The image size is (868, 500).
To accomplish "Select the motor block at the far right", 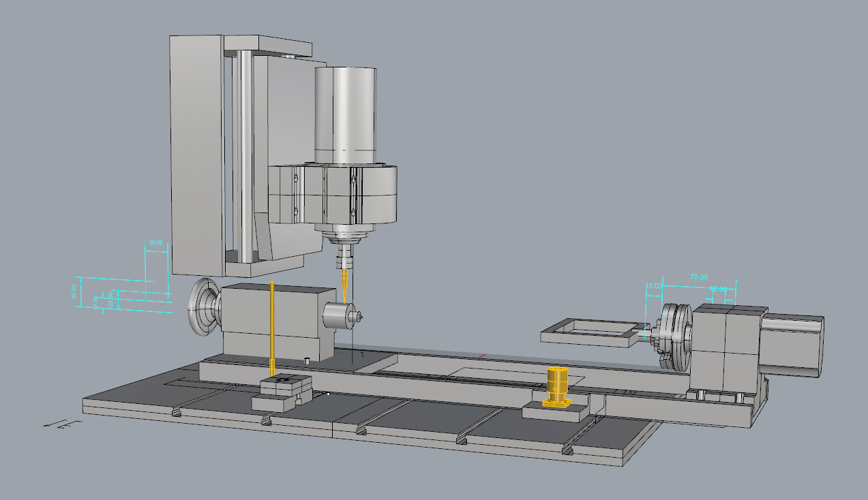I will (792, 345).
